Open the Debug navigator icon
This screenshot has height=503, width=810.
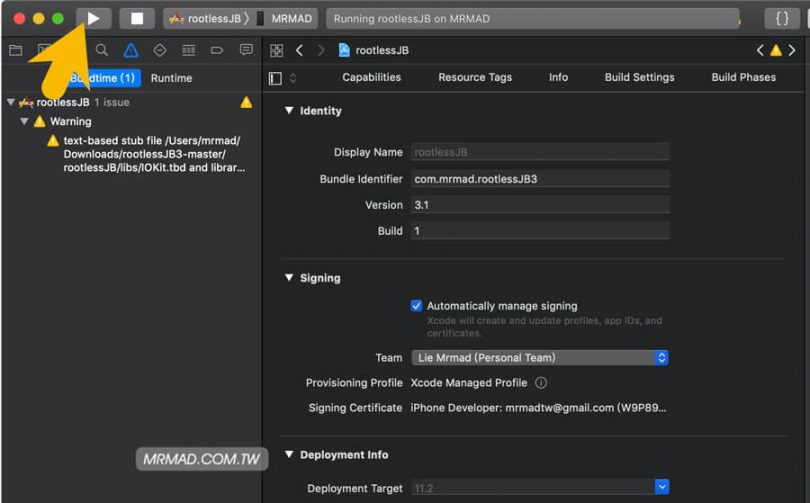[x=188, y=50]
